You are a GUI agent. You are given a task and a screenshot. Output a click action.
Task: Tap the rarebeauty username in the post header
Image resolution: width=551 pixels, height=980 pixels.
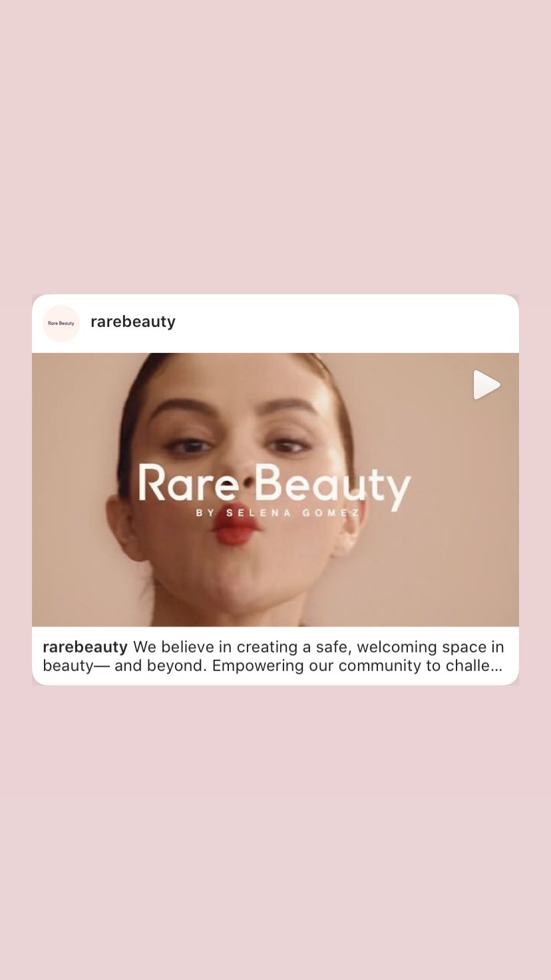point(133,322)
